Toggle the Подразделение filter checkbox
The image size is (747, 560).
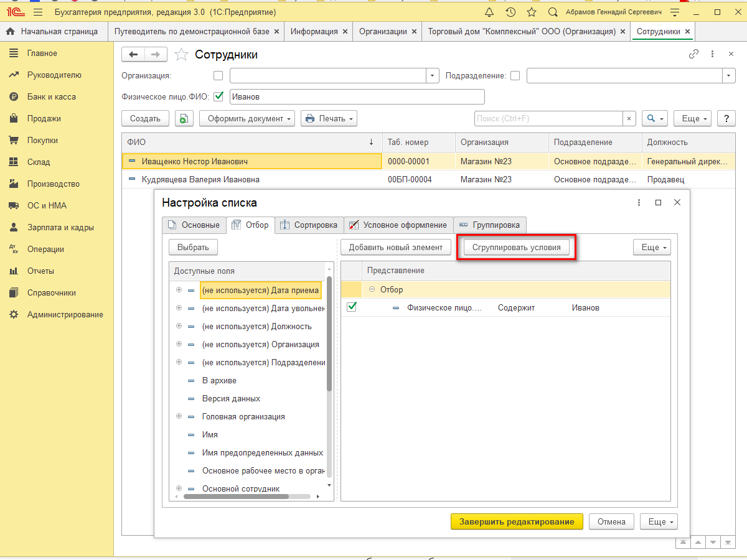pyautogui.click(x=515, y=76)
